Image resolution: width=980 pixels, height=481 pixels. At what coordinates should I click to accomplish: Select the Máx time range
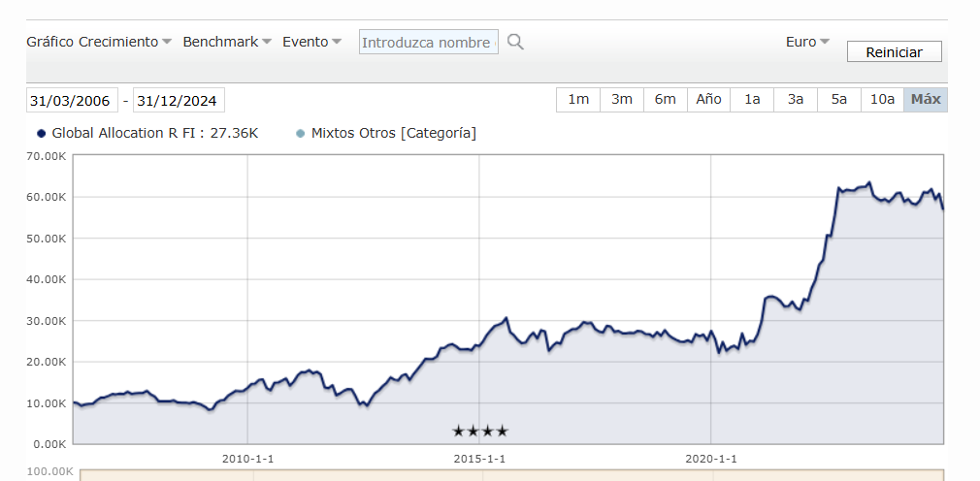pyautogui.click(x=926, y=99)
